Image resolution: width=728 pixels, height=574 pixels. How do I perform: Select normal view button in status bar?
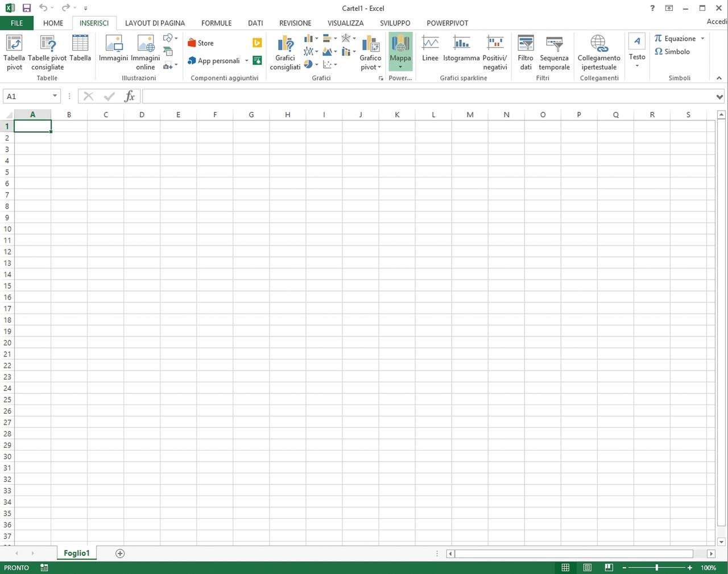click(565, 567)
